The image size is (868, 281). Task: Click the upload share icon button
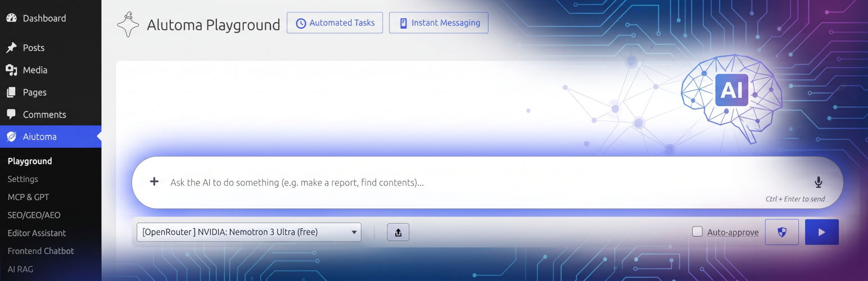coord(398,232)
